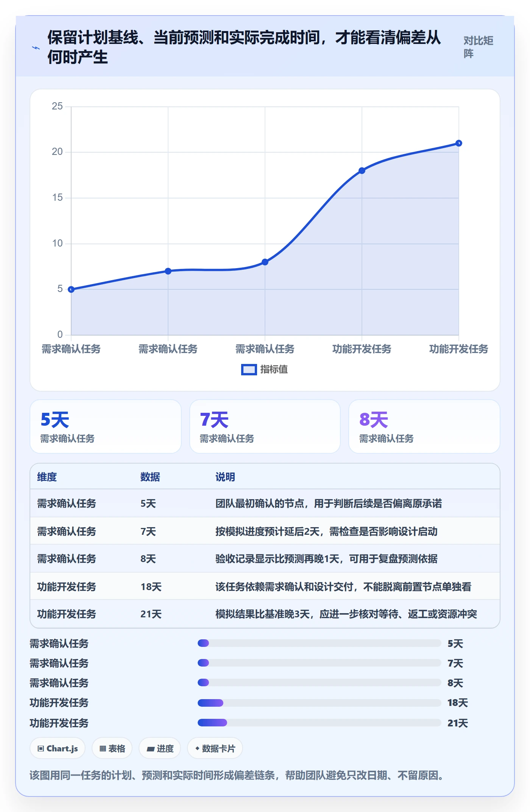Select the row describing 验收记录显示比预测再晚1天
This screenshot has height=812, width=530.
(265, 559)
